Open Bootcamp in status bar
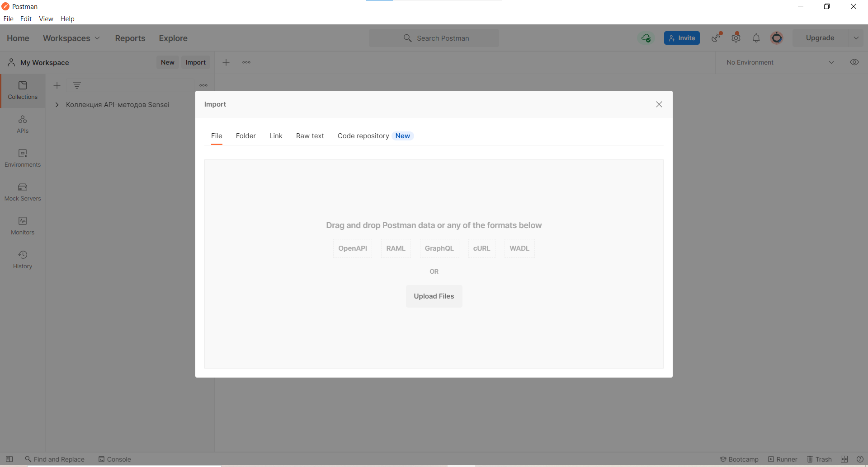The width and height of the screenshot is (868, 467). (739, 459)
